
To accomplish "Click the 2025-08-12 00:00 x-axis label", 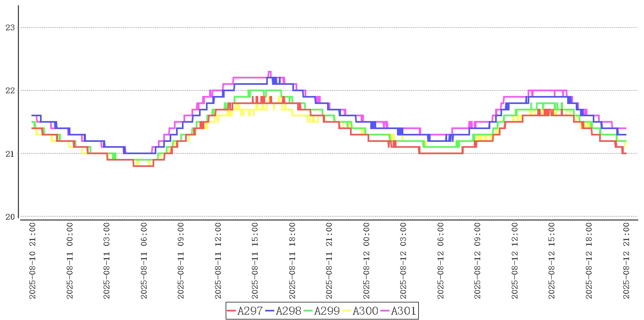I will [367, 261].
